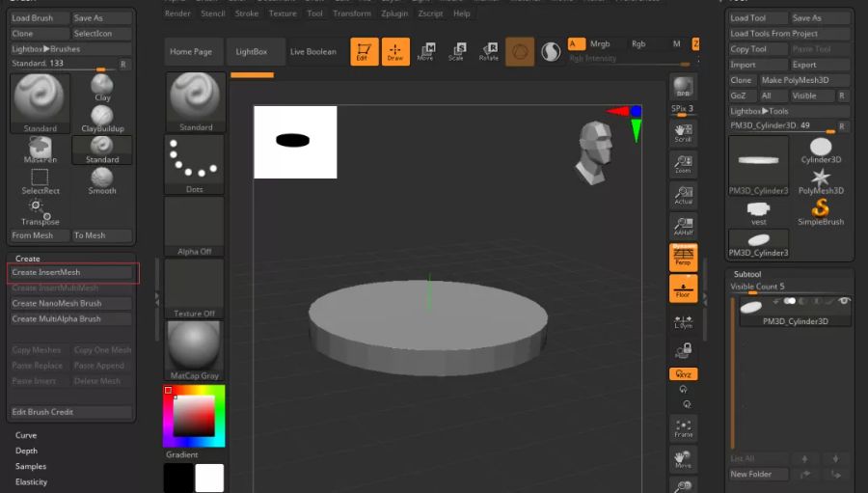
Task: Activate the Draw mode button
Action: coord(395,51)
